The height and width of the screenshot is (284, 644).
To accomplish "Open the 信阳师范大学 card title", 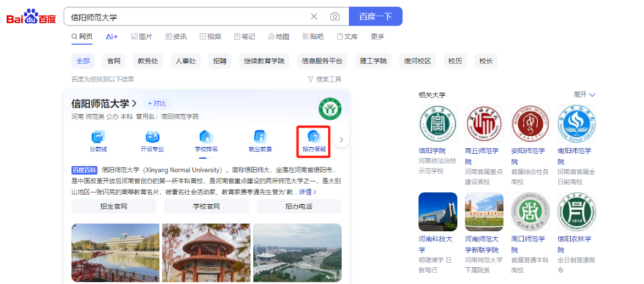I will click(x=104, y=104).
